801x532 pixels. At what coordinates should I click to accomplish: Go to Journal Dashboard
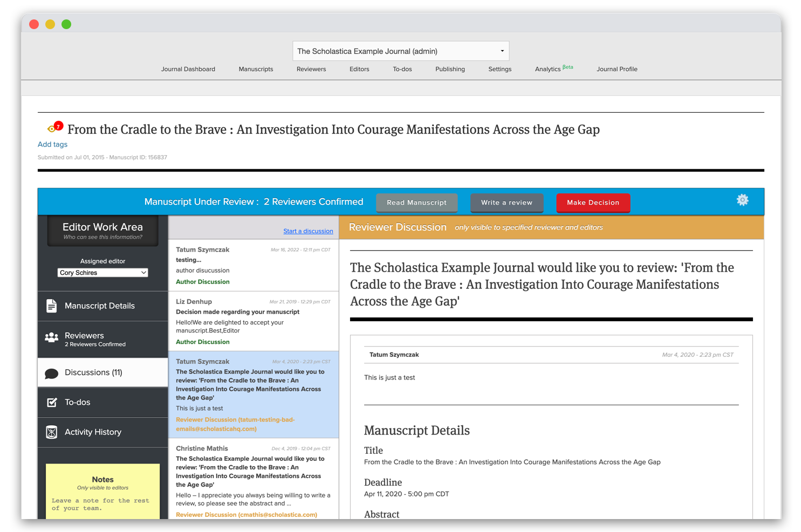coord(188,69)
